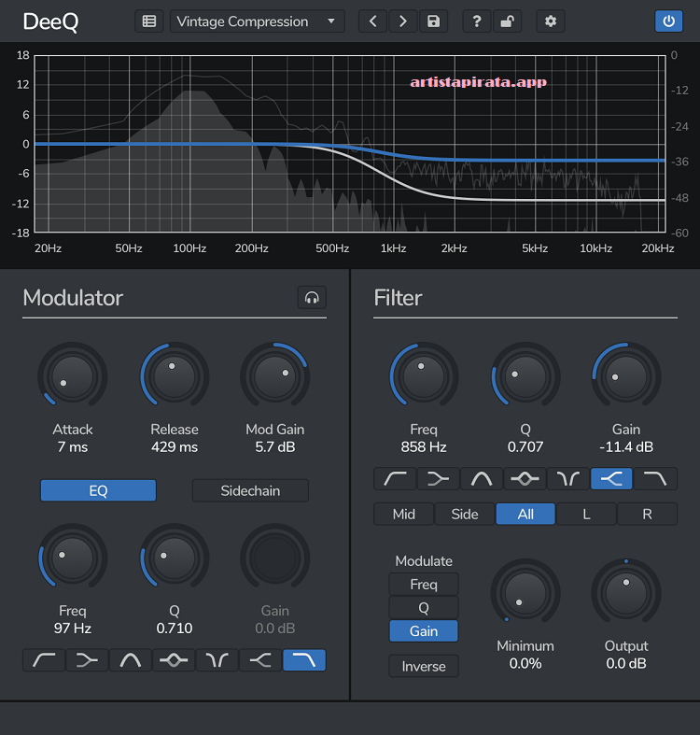The width and height of the screenshot is (700, 735).
Task: Open settings gear icon
Action: 551,21
